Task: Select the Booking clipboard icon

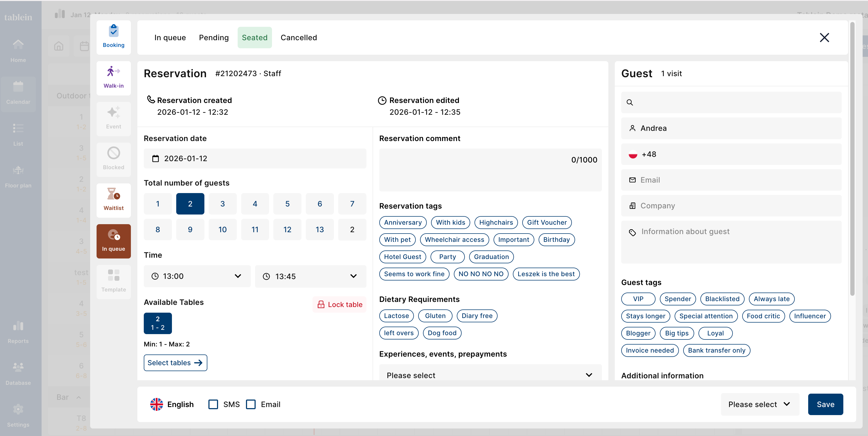Action: tap(113, 31)
